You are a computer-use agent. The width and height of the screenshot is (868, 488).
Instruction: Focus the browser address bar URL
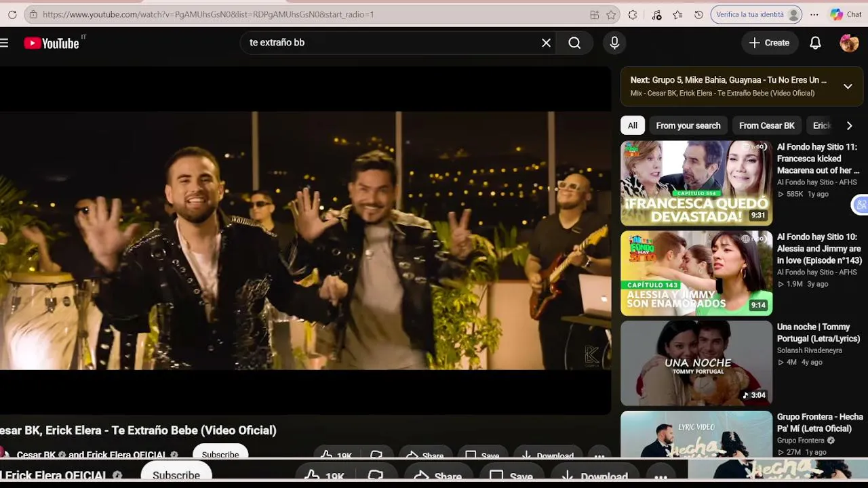(x=208, y=14)
